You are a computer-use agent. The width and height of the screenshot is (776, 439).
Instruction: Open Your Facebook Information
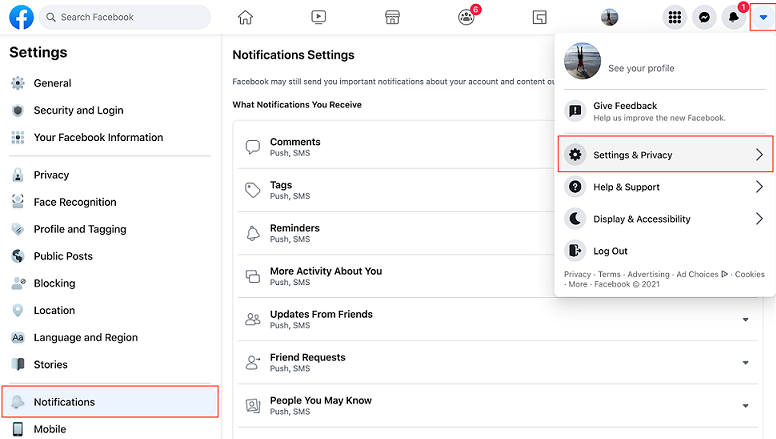(110, 138)
